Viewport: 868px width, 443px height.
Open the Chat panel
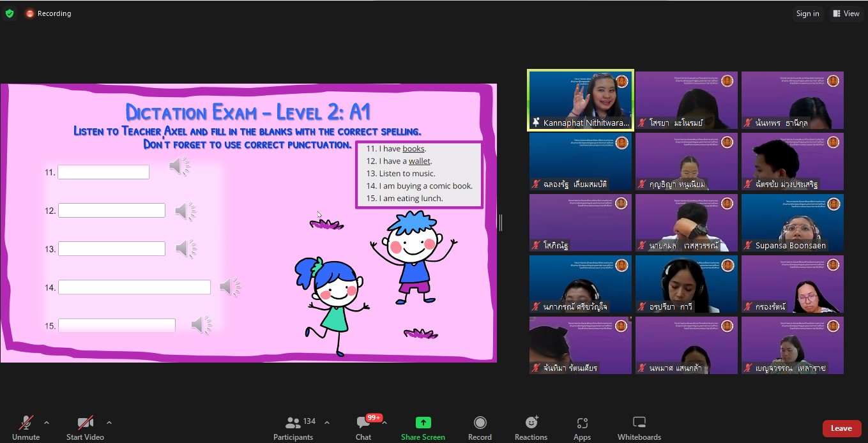[363, 428]
